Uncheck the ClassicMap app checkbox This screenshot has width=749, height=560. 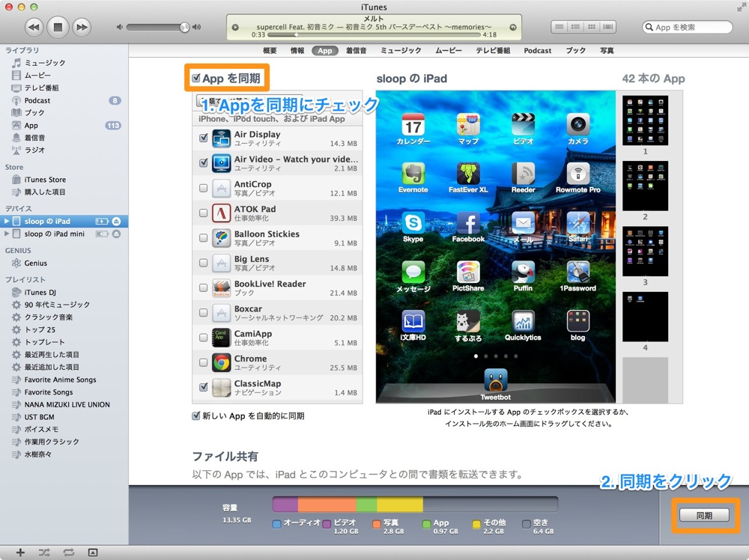204,387
